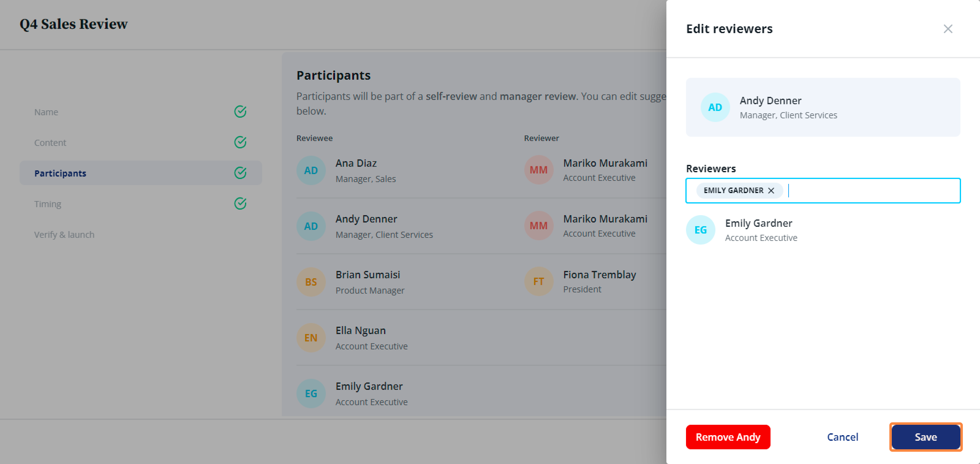
Task: Click Fiona Tremblay FT avatar
Action: (538, 282)
